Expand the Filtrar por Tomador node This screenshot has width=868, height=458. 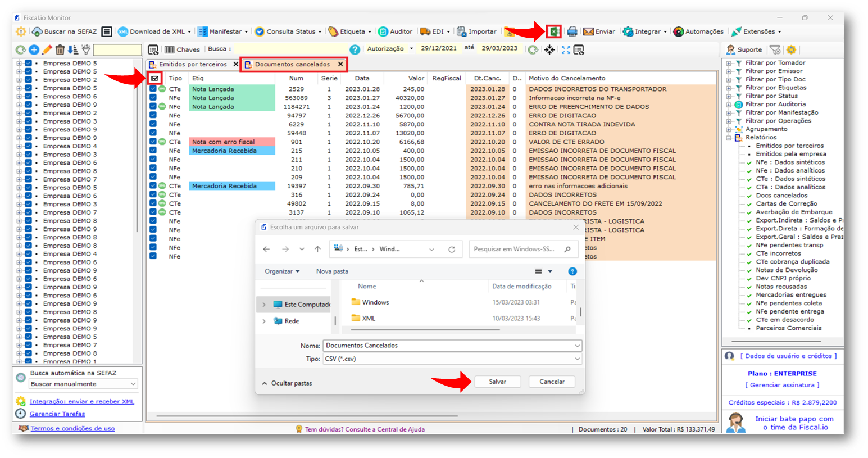coord(729,63)
